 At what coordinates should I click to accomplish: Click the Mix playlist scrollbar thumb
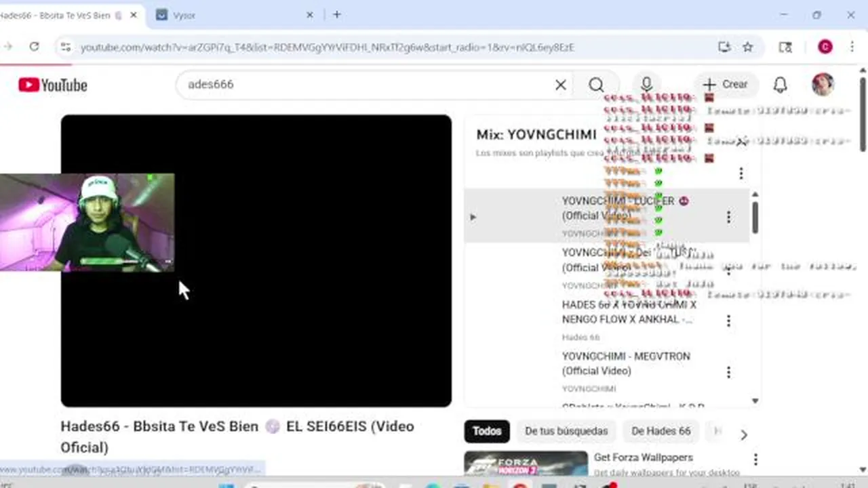(755, 217)
